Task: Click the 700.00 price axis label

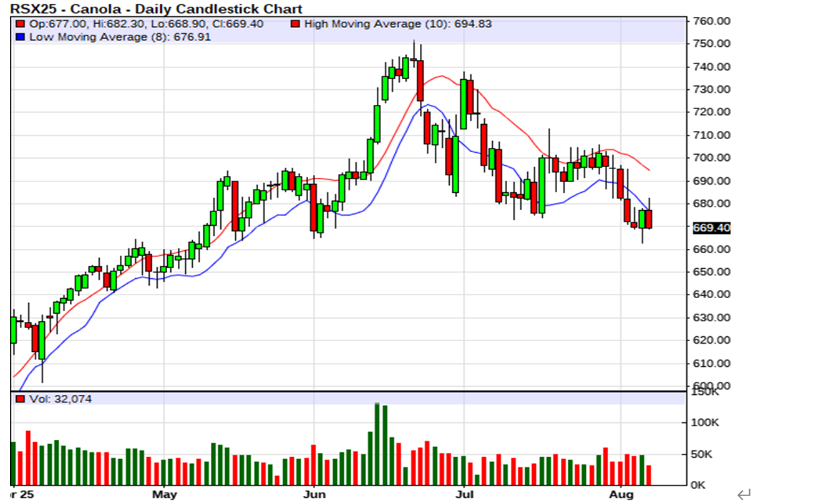Action: 712,158
